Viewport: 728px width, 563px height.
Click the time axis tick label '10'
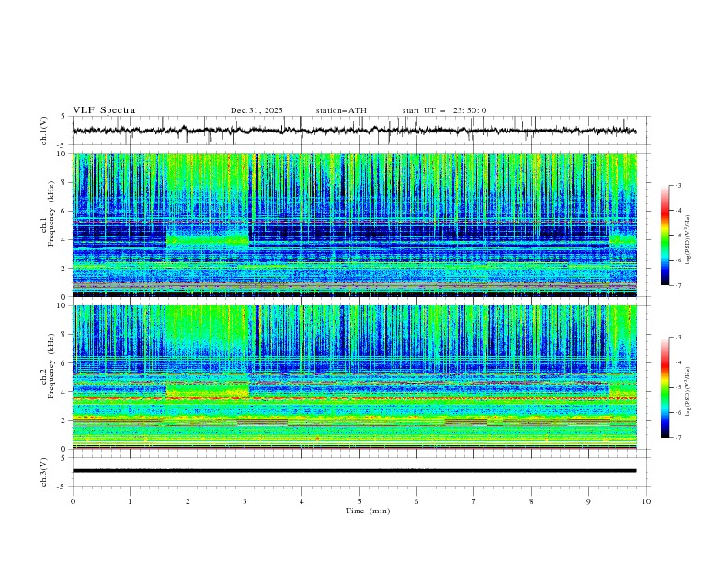point(646,501)
